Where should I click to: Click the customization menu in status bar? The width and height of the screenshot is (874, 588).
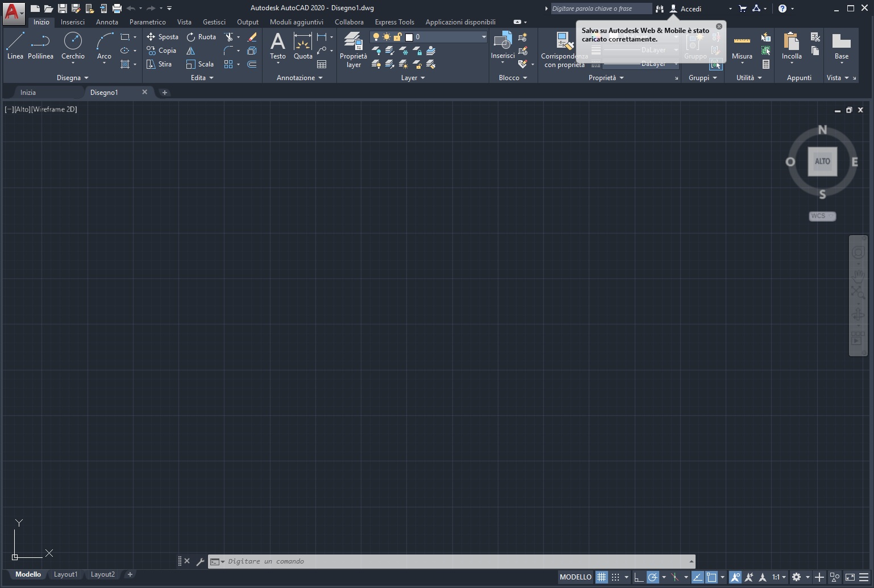864,577
